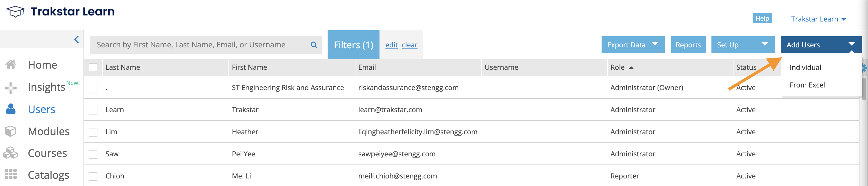Screen dimensions: 868x186
Task: Click the Home house icon in sidebar
Action: coord(11,65)
